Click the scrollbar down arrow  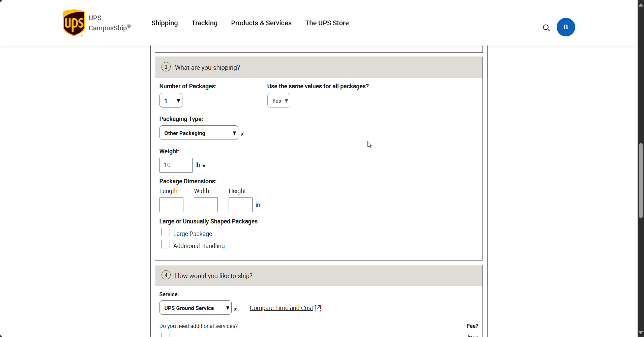641,332
